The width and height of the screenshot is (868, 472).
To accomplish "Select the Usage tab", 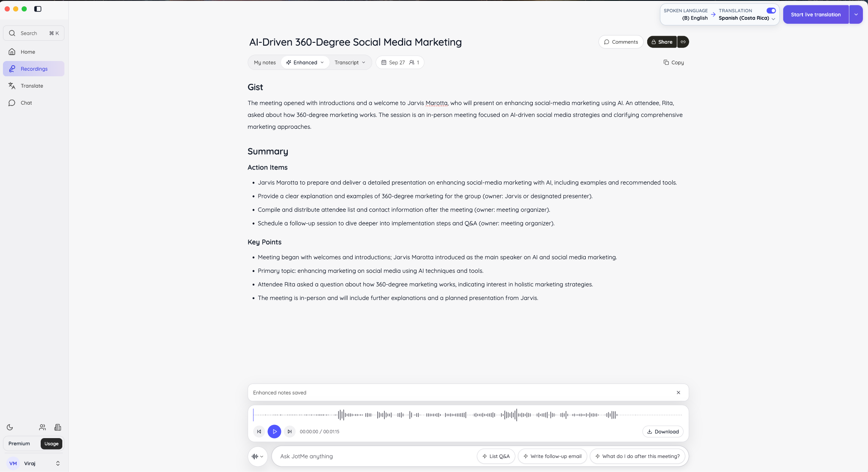I will tap(51, 444).
